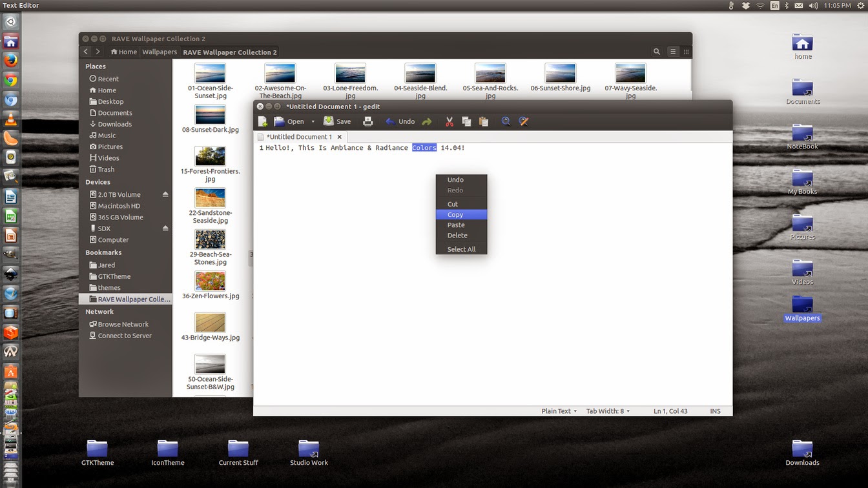Click RAVE Wallpaper Collection 2 path button
This screenshot has height=488, width=868.
click(230, 52)
